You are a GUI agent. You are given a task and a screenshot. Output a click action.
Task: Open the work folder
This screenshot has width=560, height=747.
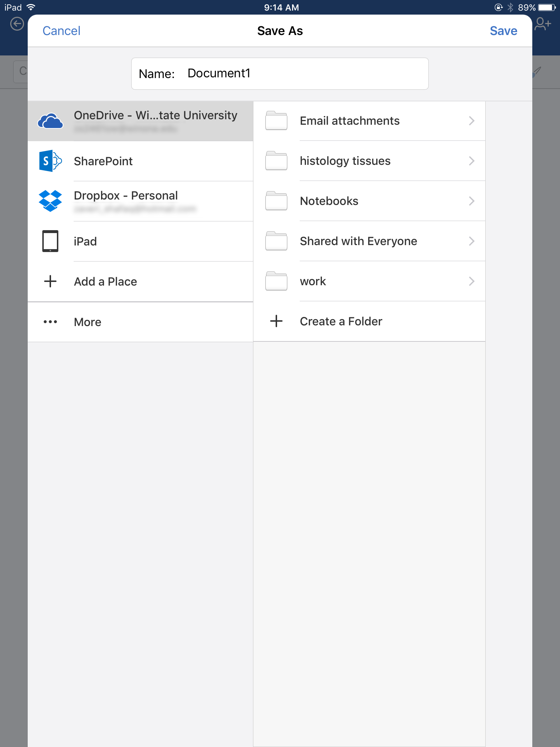(313, 281)
